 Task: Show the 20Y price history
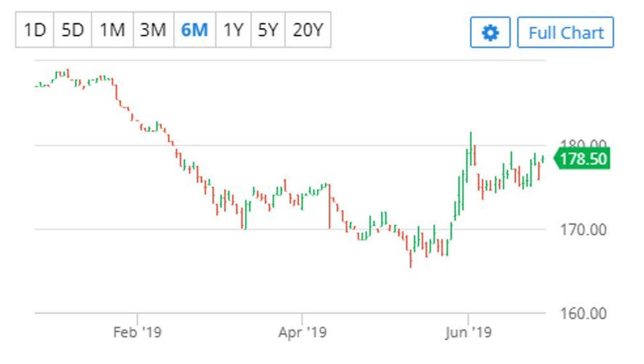coord(308,30)
